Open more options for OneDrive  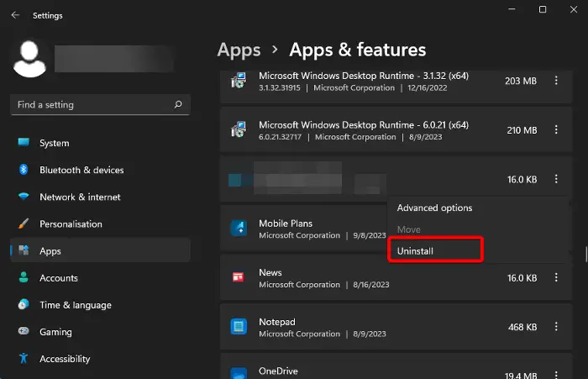556,375
